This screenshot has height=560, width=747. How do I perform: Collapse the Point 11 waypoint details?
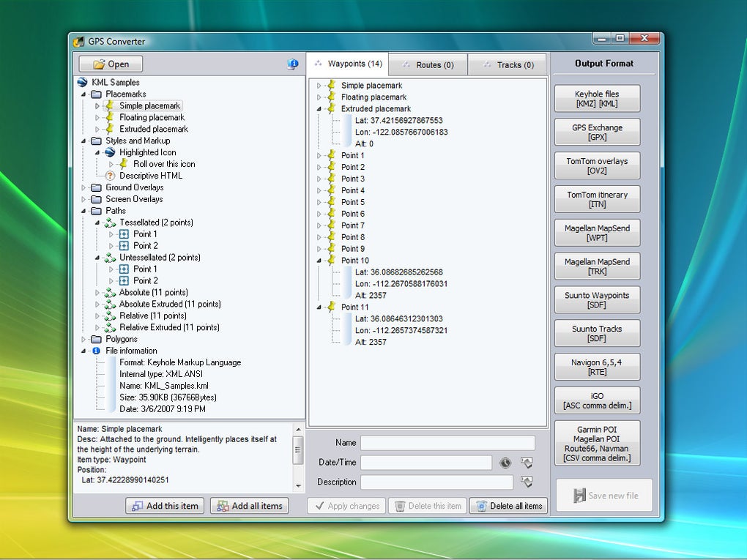coord(319,307)
